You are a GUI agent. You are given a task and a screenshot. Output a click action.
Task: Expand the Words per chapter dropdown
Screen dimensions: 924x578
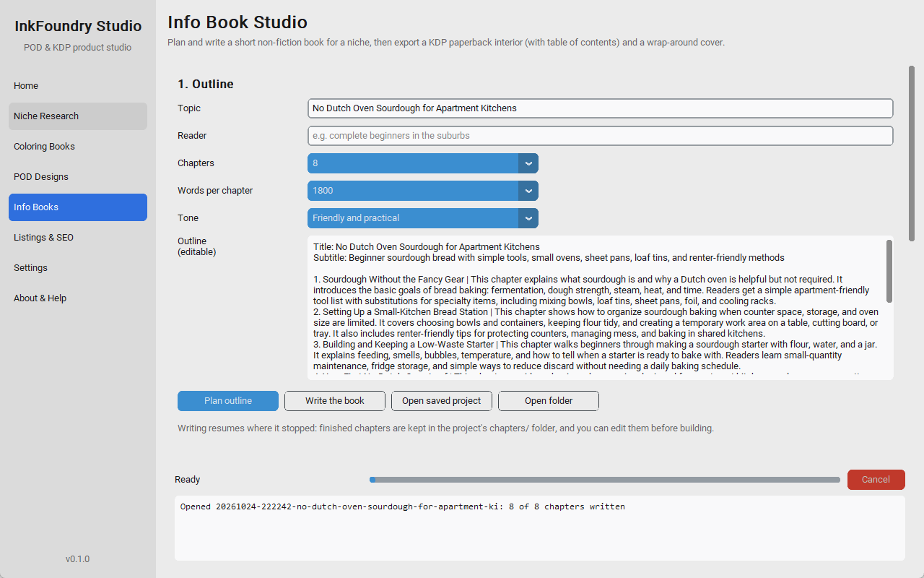pyautogui.click(x=422, y=191)
